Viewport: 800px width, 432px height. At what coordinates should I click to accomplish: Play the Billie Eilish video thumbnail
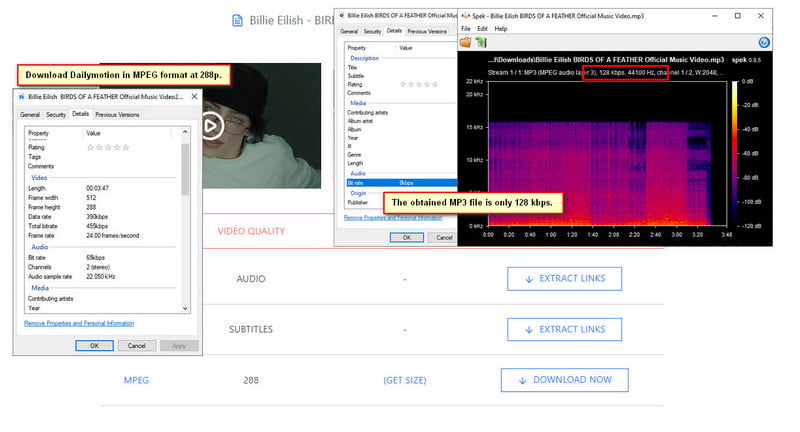point(211,125)
